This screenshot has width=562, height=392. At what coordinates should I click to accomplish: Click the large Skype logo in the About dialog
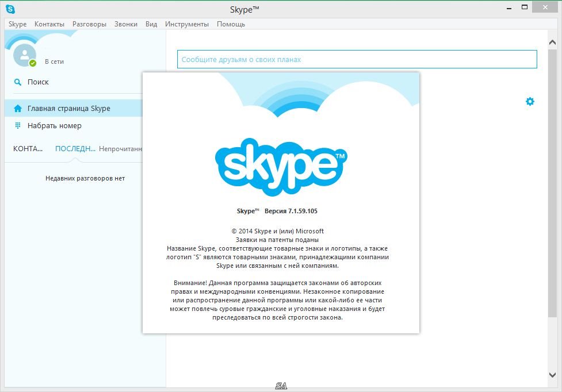tap(281, 167)
